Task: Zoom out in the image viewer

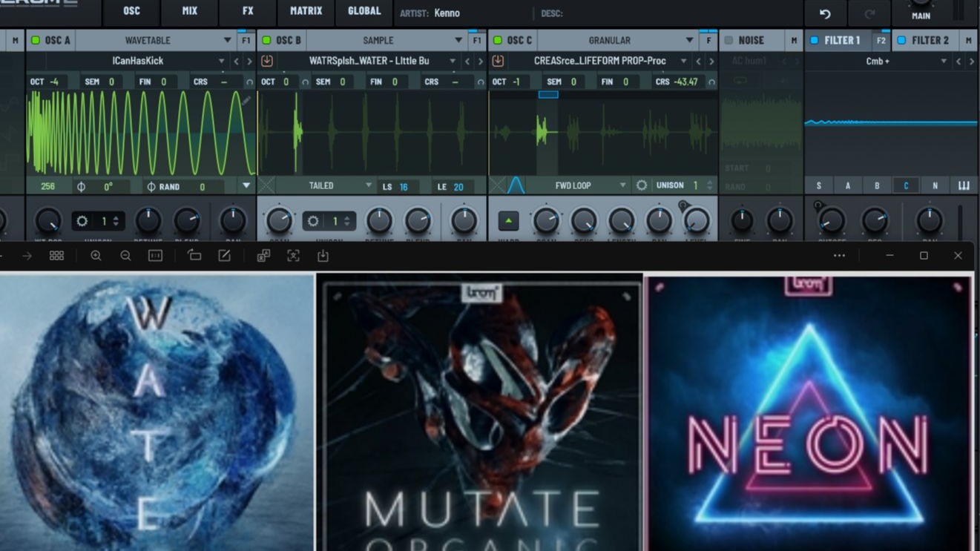Action: point(125,256)
